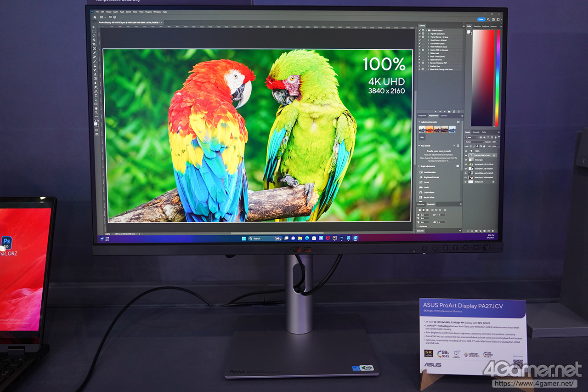Select the Crop tool
This screenshot has width=588, height=392.
point(94,44)
